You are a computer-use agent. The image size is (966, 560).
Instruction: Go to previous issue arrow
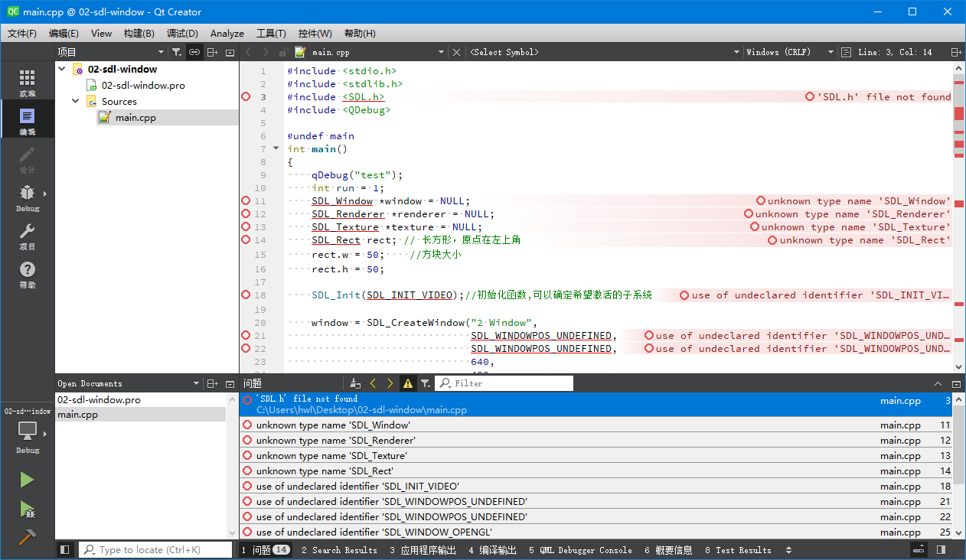tap(373, 383)
